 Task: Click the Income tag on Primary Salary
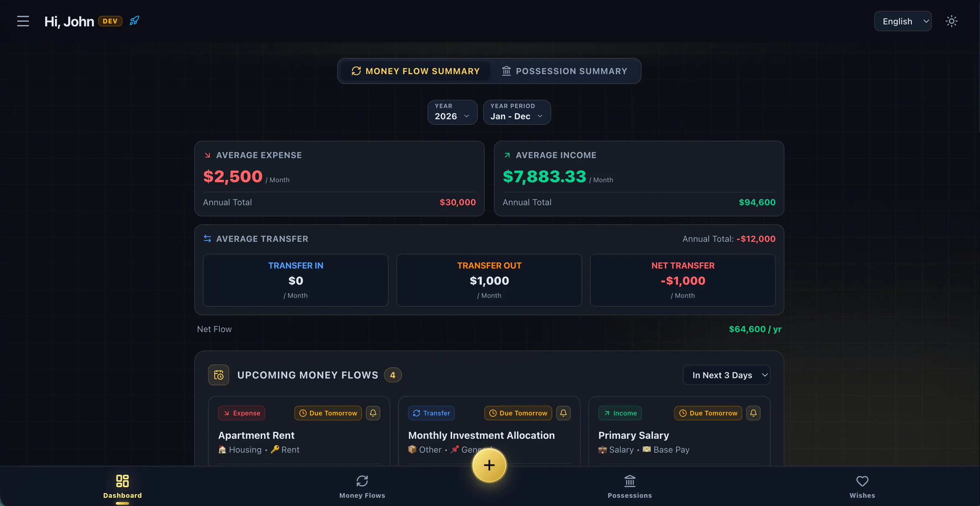click(620, 413)
